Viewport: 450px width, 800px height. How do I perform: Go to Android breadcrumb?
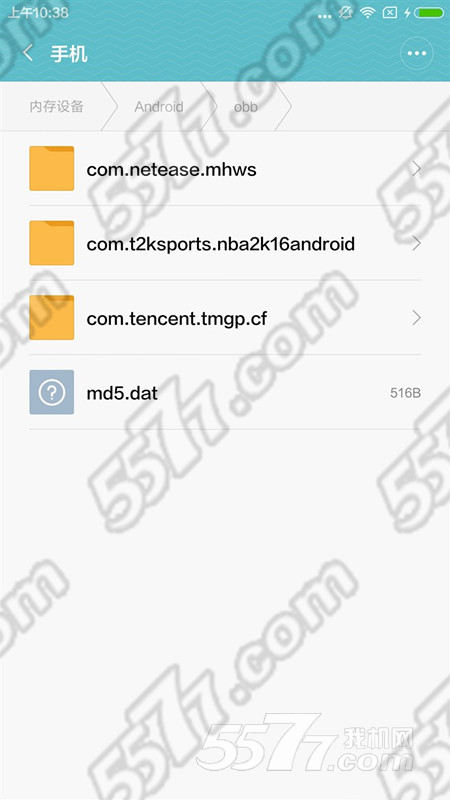pyautogui.click(x=159, y=107)
